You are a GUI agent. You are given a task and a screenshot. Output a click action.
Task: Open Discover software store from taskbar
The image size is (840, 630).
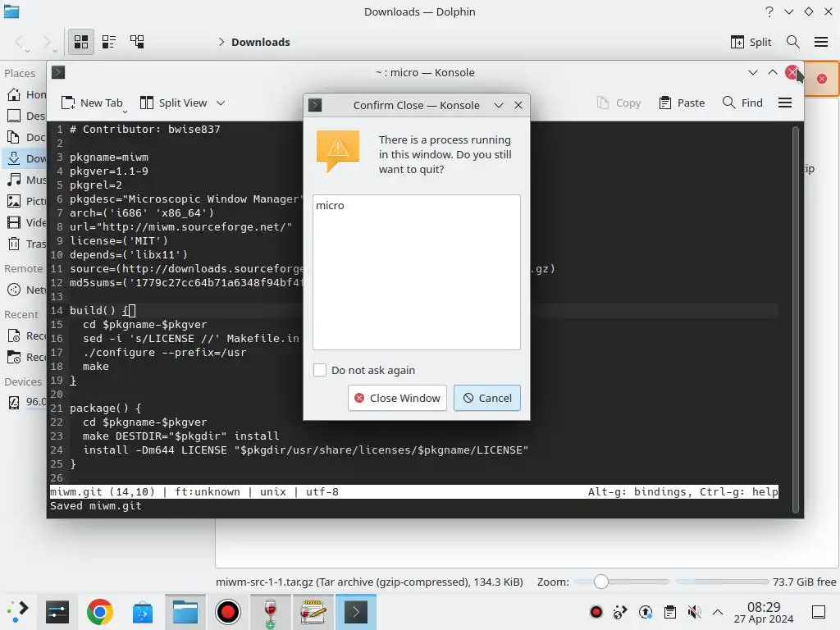(143, 612)
